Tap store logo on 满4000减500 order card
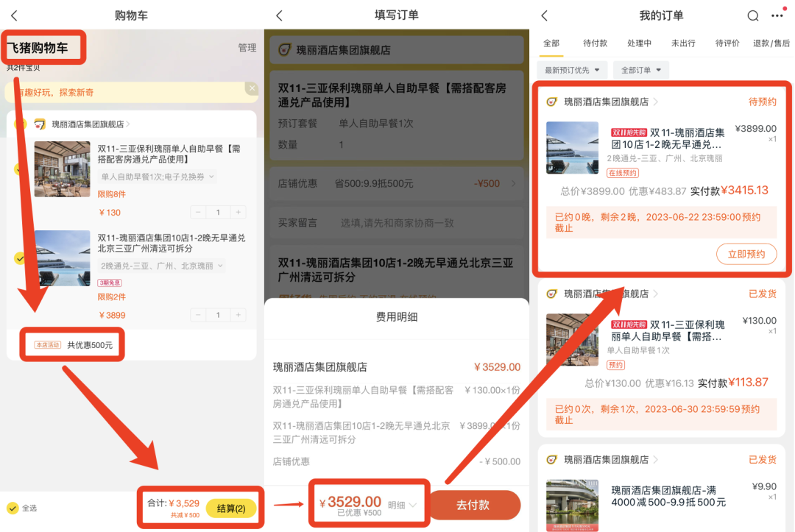 551,460
